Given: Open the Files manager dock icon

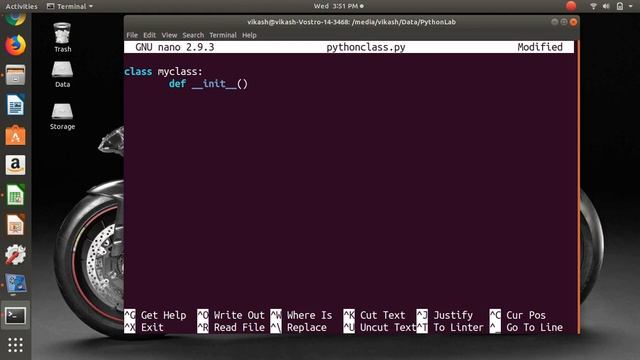Looking at the screenshot, I should coord(16,75).
